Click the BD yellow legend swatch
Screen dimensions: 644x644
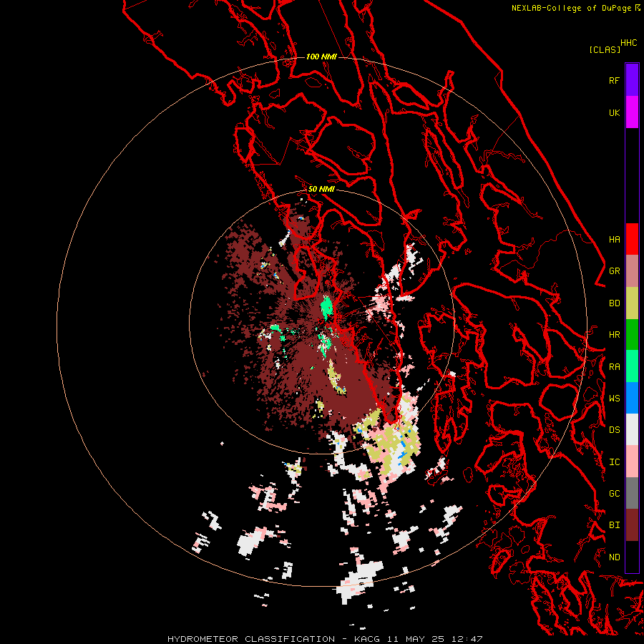(x=632, y=303)
